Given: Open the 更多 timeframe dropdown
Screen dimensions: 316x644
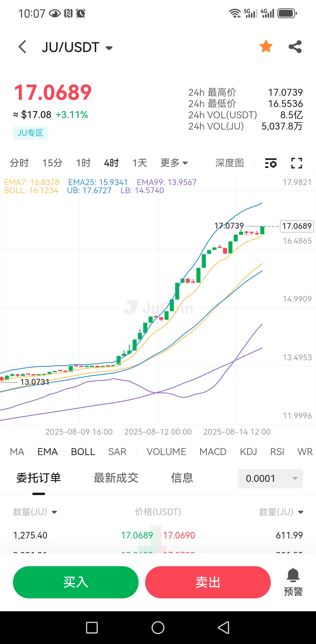Looking at the screenshot, I should pos(174,163).
